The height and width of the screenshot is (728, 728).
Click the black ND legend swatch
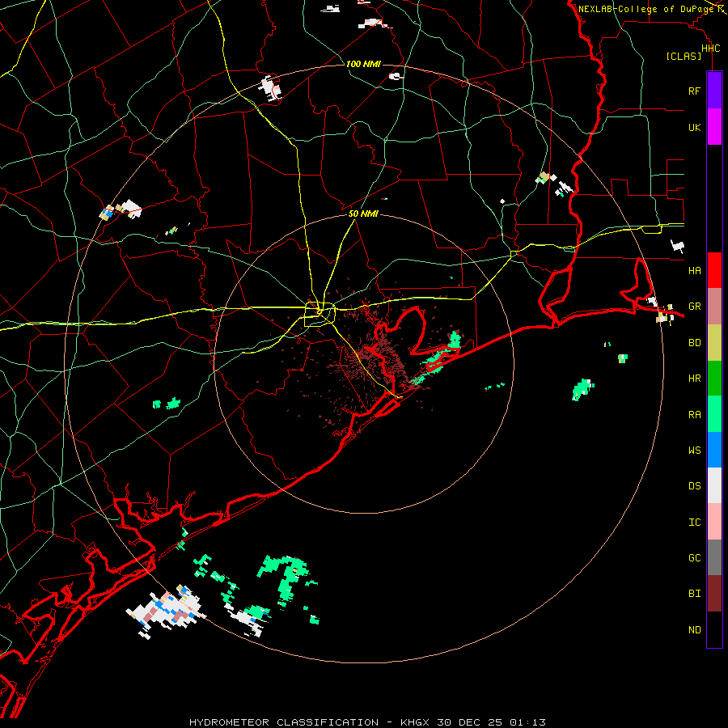[714, 629]
